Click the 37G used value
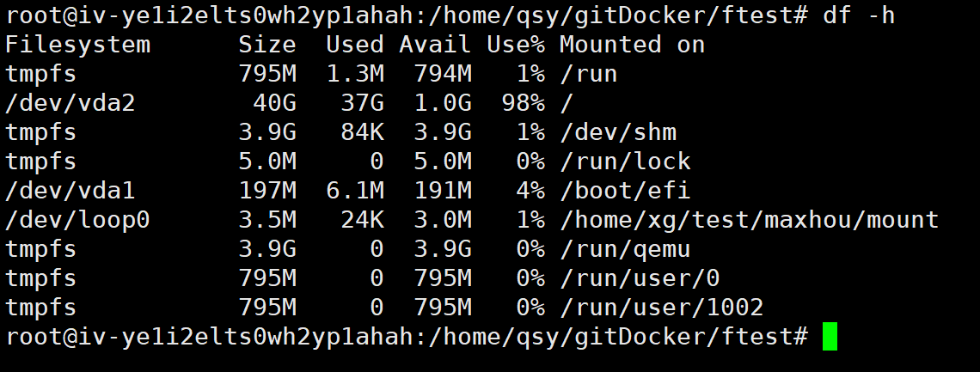 (363, 103)
